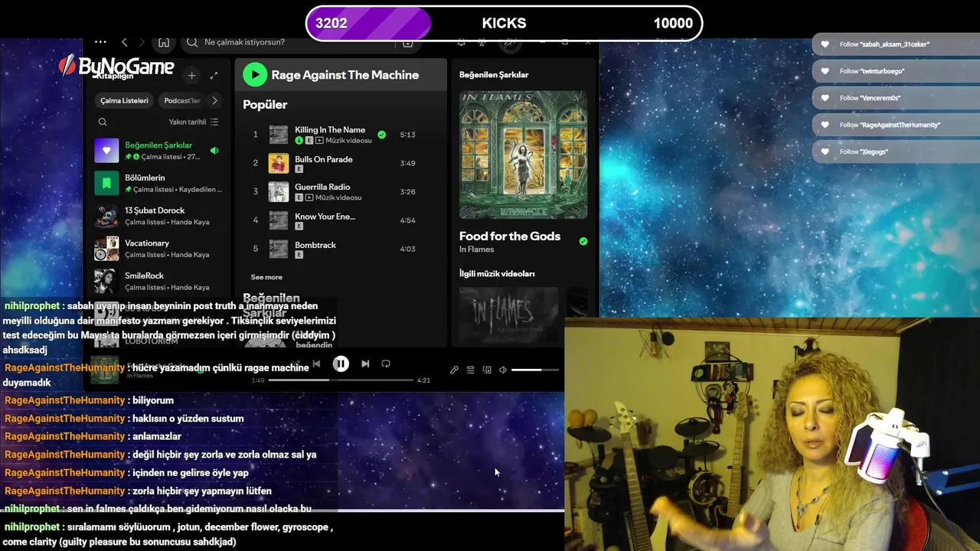Click the Follow "Xlegogs" alert
The width and height of the screenshot is (980, 551).
pyautogui.click(x=896, y=152)
